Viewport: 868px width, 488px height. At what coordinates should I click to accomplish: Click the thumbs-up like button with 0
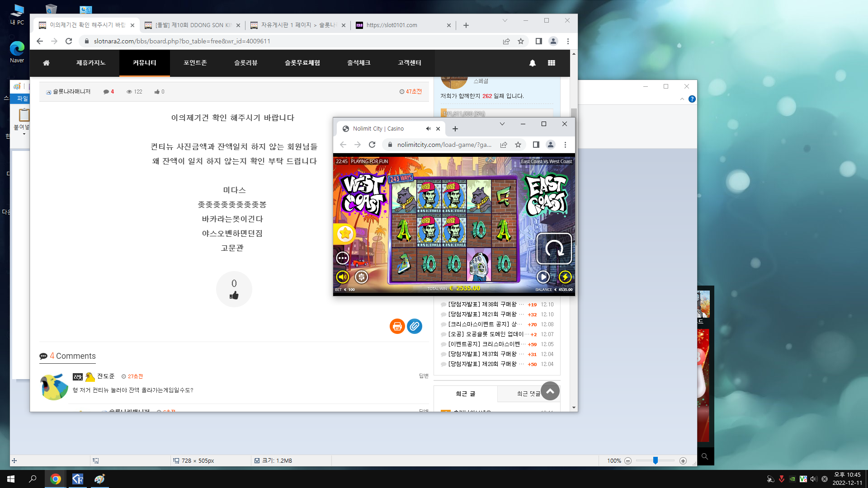click(x=234, y=289)
